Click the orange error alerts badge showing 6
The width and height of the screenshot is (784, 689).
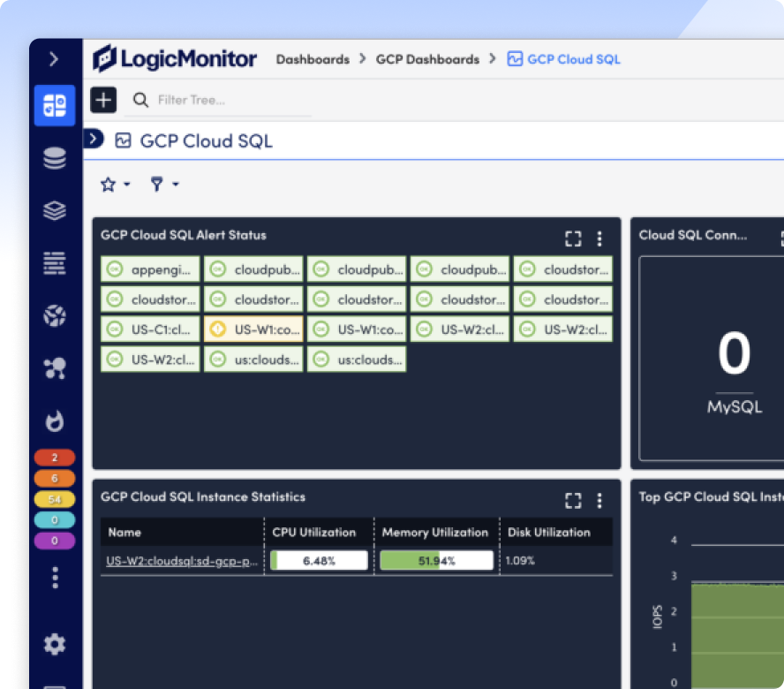[x=55, y=479]
